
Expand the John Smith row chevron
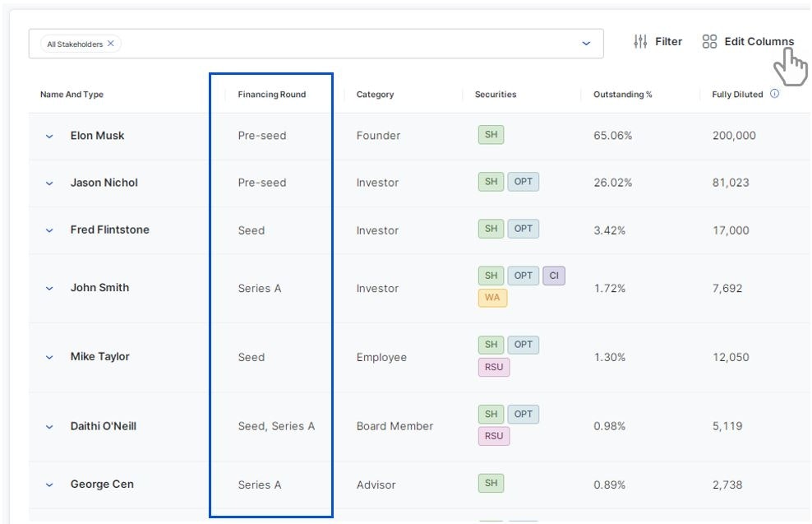coord(49,289)
